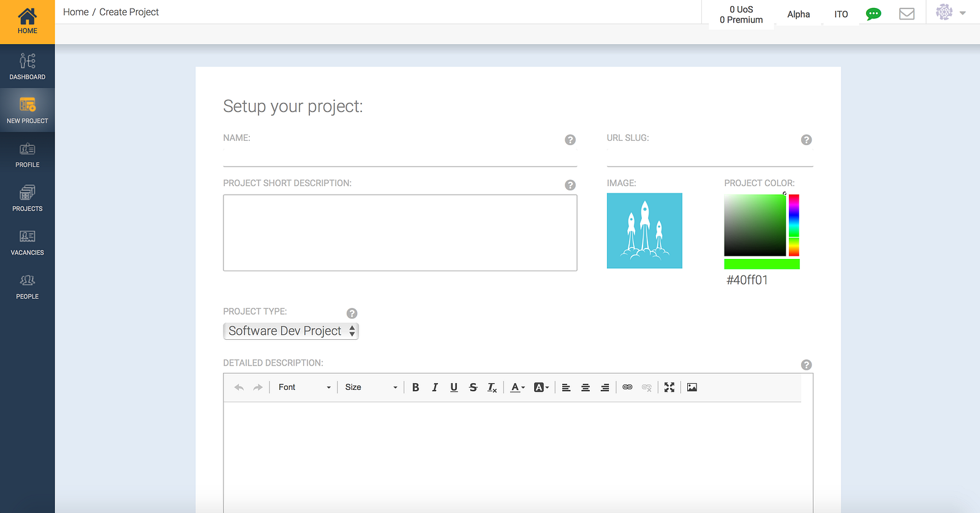
Task: Center align the text
Action: [586, 388]
